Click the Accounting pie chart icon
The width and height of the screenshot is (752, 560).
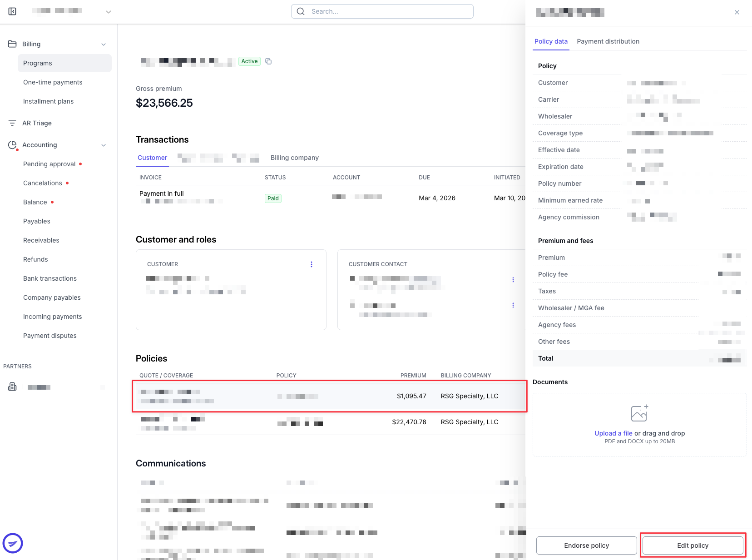pos(12,145)
